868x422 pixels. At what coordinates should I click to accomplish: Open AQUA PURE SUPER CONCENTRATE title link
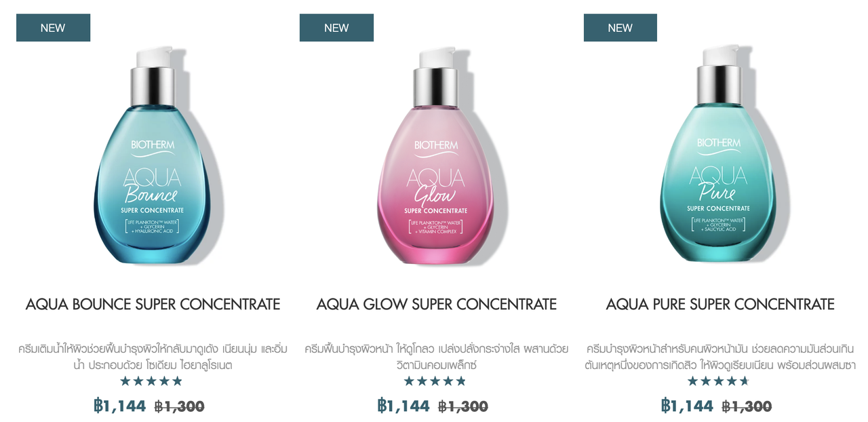720,305
